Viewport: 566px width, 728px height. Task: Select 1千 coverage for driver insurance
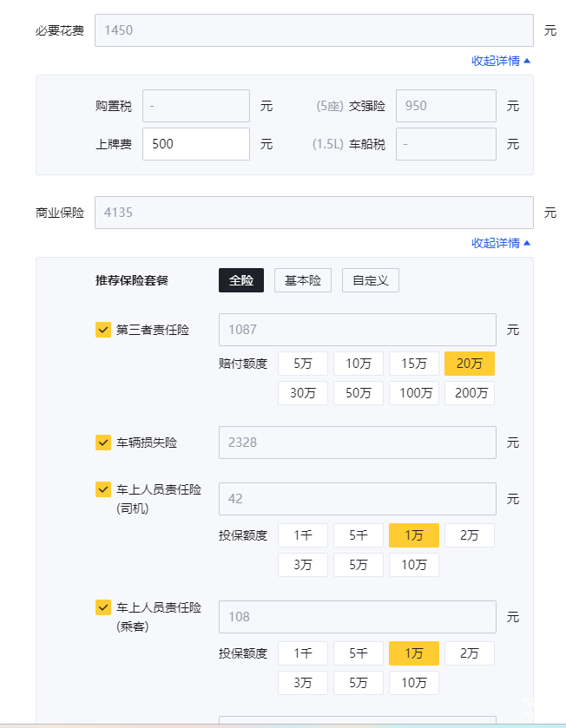coord(303,535)
